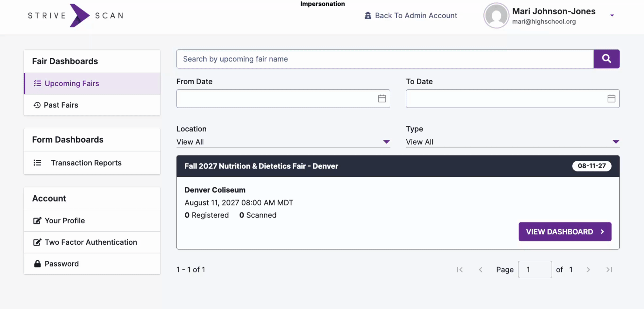Click the user avatar picture
This screenshot has width=644, height=309.
[x=496, y=15]
